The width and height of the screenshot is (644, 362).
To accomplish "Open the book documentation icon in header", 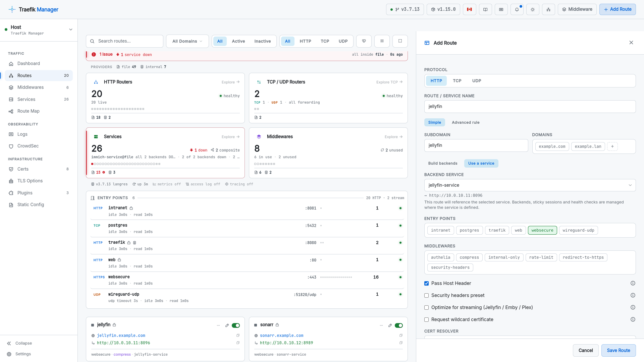I will coord(485,9).
